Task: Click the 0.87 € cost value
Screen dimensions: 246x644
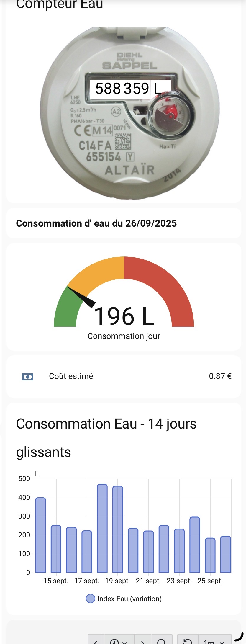Action: (x=220, y=376)
